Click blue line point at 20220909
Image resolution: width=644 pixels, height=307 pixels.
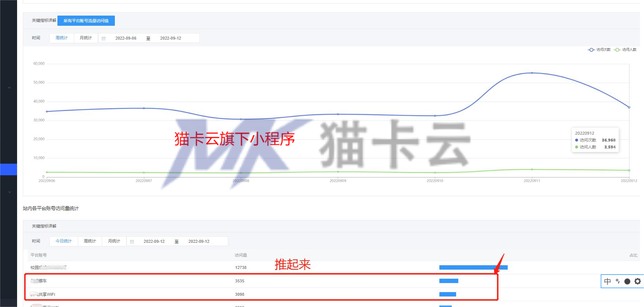point(338,114)
